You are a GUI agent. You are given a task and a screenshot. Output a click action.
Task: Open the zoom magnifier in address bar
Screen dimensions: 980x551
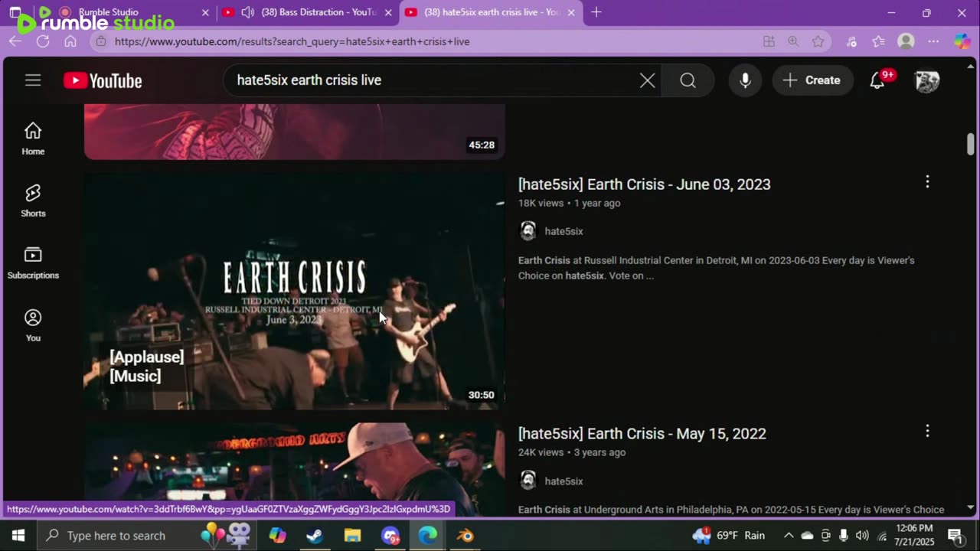pyautogui.click(x=793, y=41)
